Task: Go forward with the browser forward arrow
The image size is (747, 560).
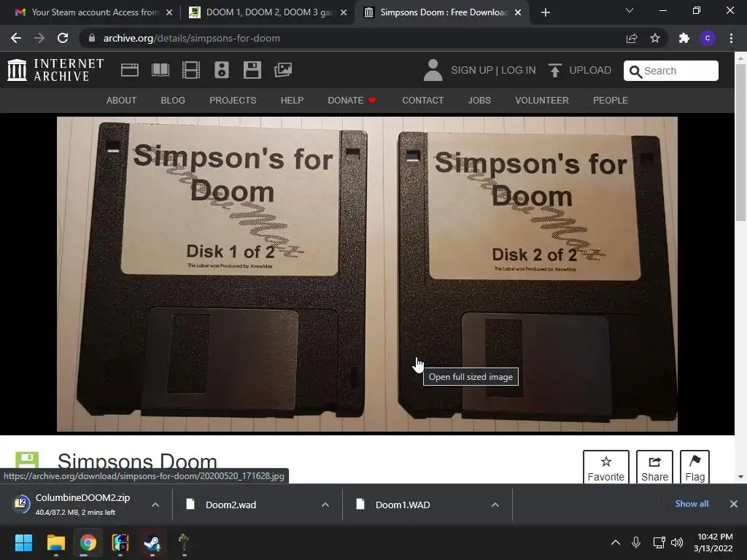Action: (x=39, y=38)
